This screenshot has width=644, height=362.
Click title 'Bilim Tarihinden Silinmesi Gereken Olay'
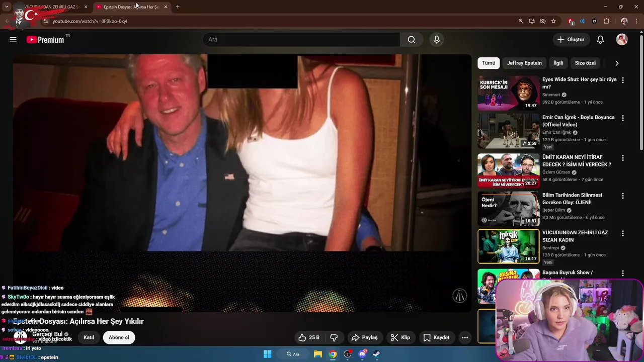572,199
